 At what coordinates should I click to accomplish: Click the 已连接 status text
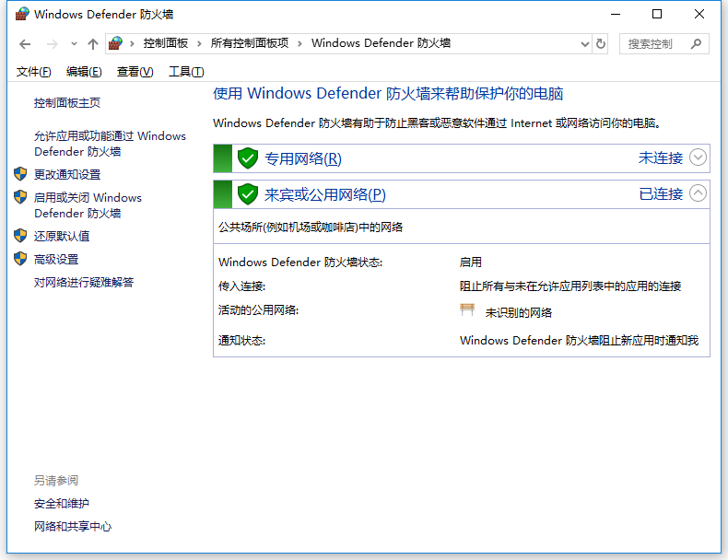[661, 193]
